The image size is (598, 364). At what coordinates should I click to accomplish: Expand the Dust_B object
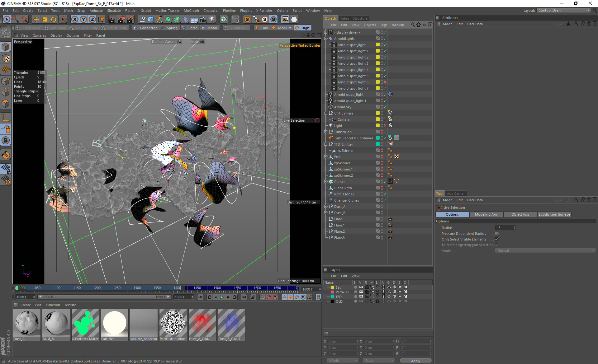pyautogui.click(x=326, y=213)
